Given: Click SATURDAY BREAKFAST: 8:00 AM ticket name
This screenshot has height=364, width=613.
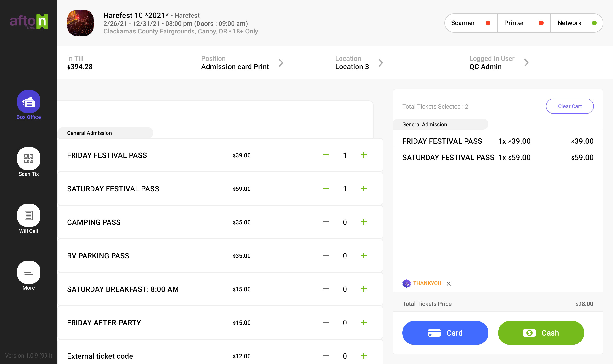Looking at the screenshot, I should [x=123, y=289].
